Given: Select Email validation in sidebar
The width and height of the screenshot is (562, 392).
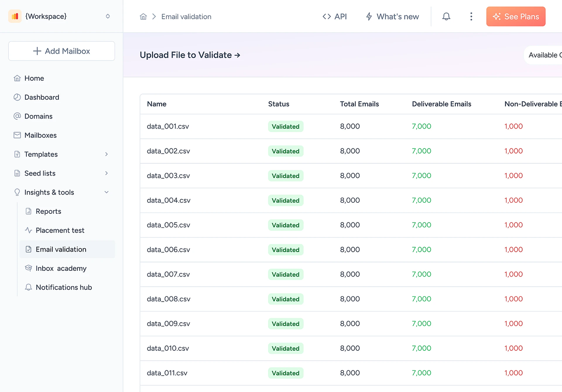Looking at the screenshot, I should coord(67,249).
